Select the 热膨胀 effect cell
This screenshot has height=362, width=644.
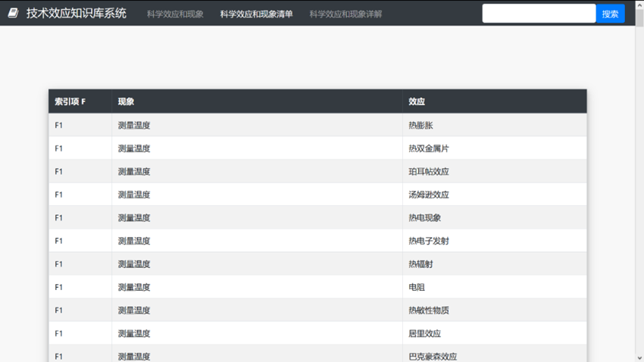point(495,125)
